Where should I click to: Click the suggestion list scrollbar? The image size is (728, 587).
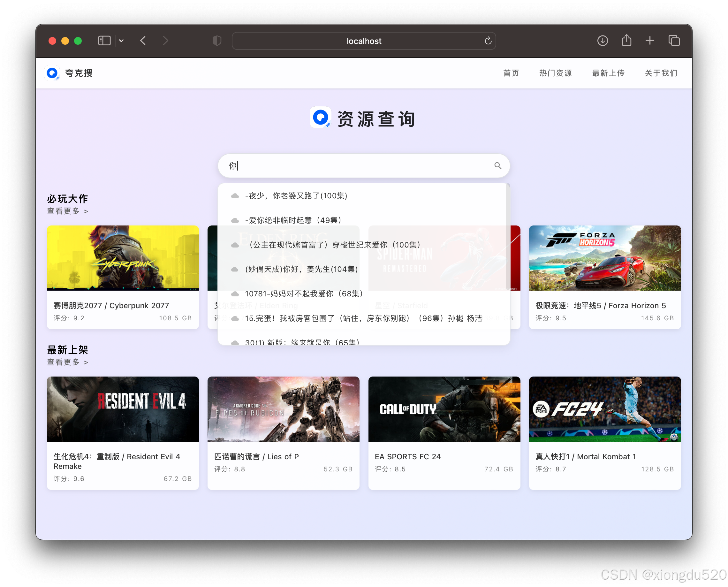[x=507, y=237]
